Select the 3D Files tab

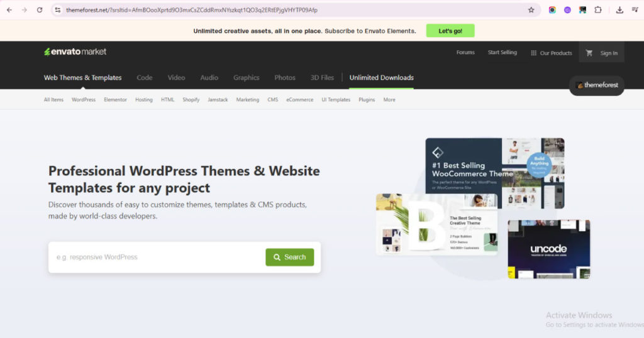(322, 77)
